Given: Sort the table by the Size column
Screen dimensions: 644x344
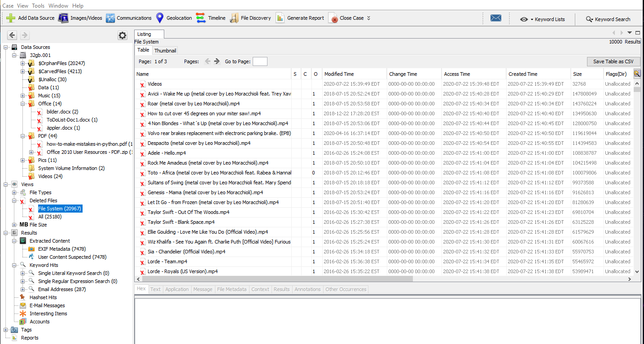Looking at the screenshot, I should (587, 74).
